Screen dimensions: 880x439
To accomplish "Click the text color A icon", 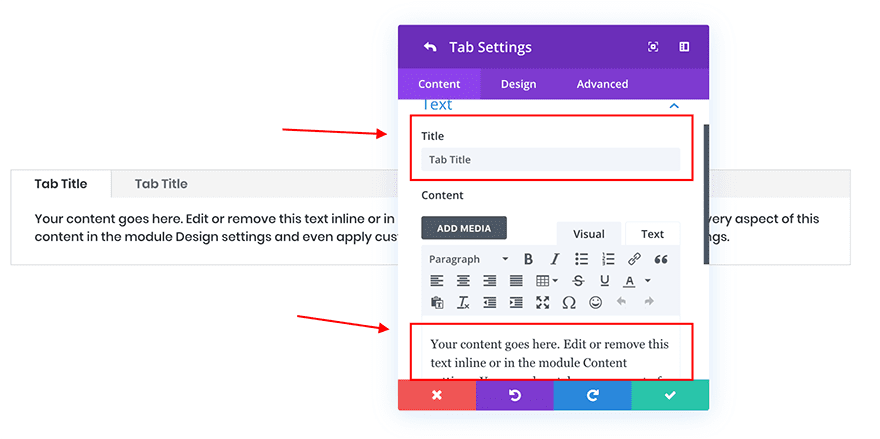I will click(x=630, y=281).
